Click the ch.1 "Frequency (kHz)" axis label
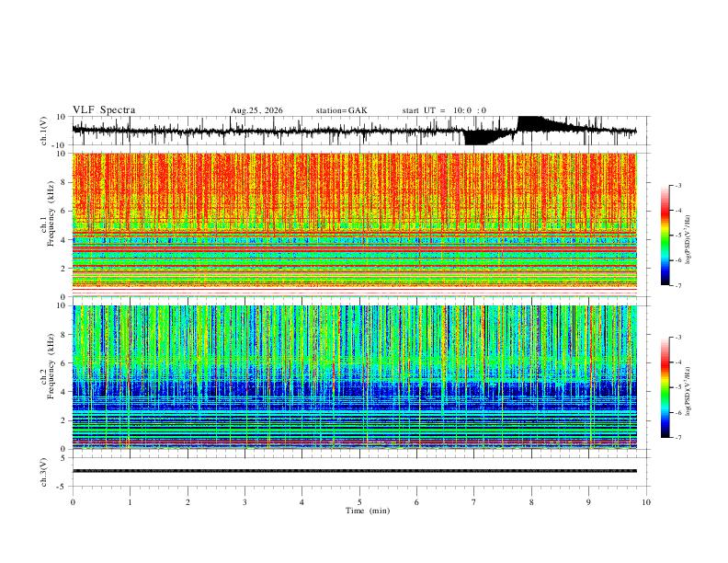Image resolution: width=728 pixels, height=563 pixels. (x=51, y=214)
